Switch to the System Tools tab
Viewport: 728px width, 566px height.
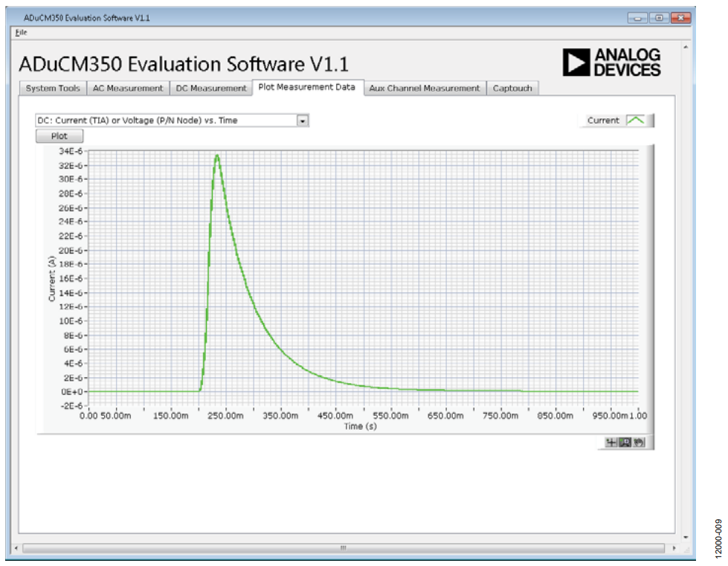[53, 89]
